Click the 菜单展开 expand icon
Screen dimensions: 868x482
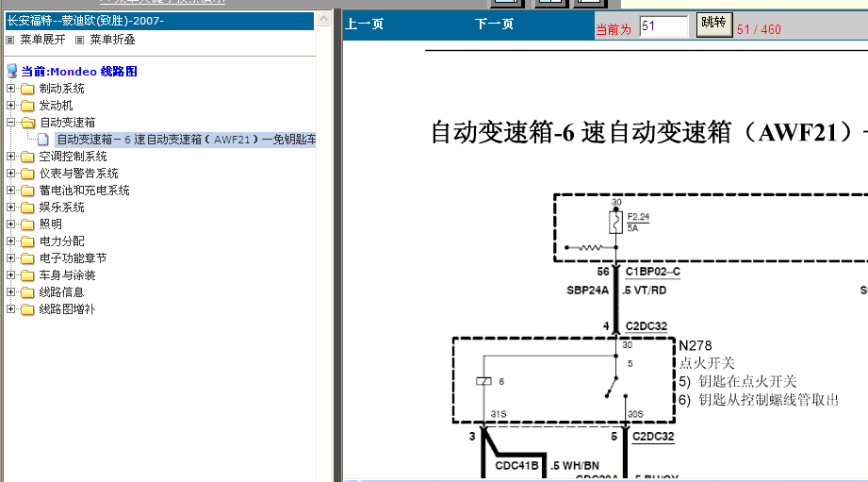coord(9,40)
